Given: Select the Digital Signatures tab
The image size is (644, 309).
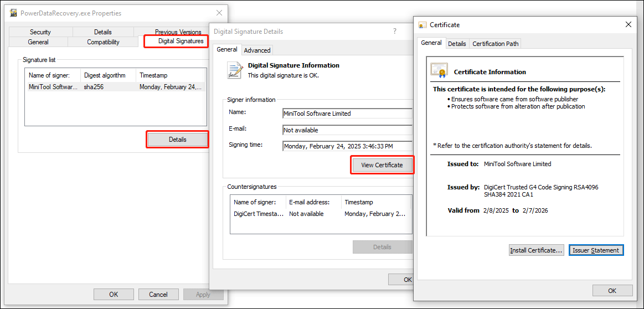Looking at the screenshot, I should pyautogui.click(x=181, y=41).
